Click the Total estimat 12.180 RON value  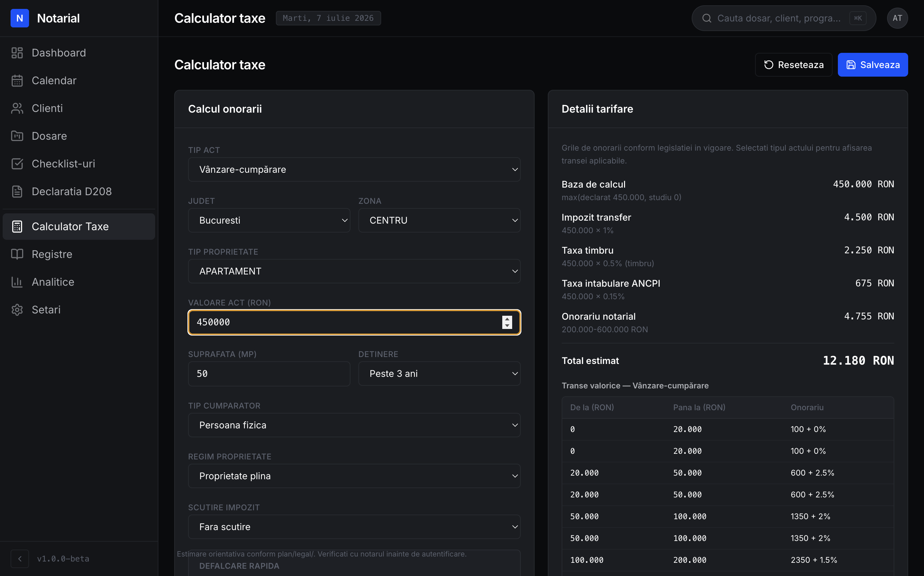click(858, 360)
